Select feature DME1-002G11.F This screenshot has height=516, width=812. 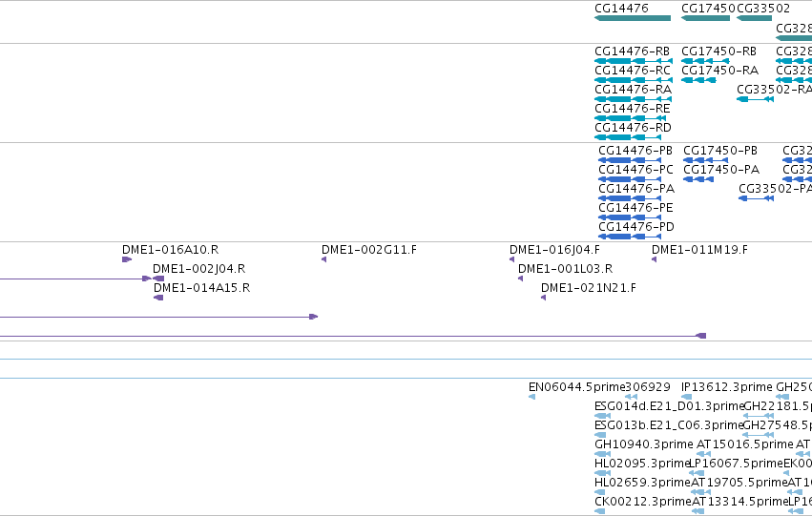click(x=369, y=250)
